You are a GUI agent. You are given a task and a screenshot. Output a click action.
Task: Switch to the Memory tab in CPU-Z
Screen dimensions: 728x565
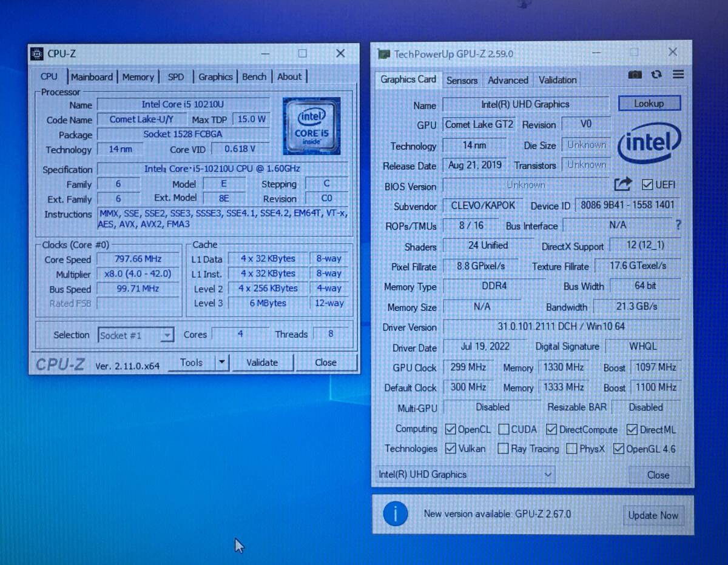[x=138, y=77]
